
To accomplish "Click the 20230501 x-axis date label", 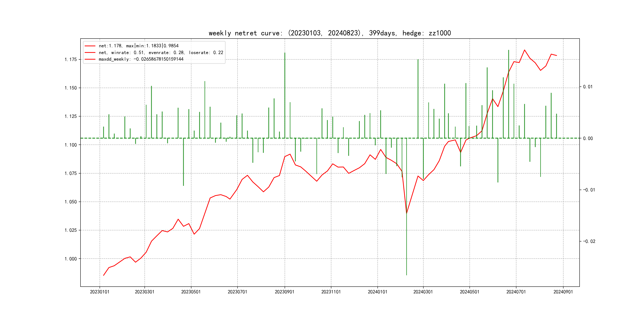I will 191,292.
